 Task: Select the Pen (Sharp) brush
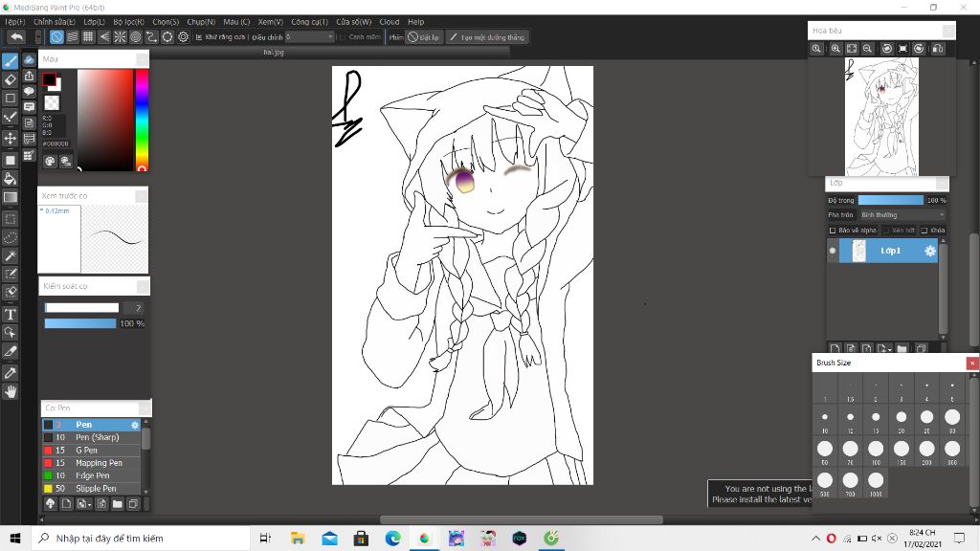91,437
